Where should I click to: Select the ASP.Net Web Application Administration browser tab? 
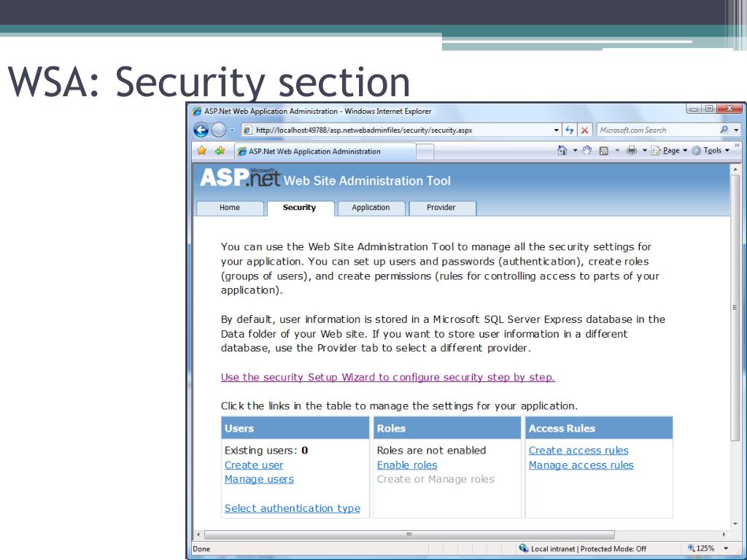325,152
